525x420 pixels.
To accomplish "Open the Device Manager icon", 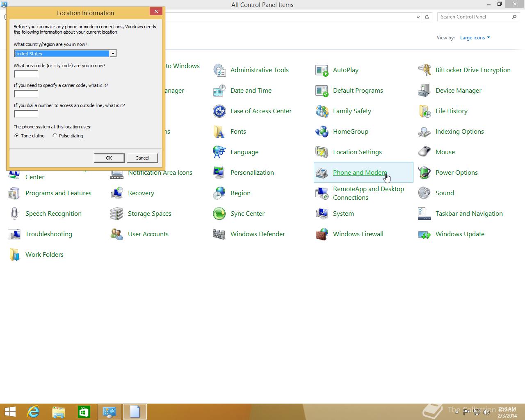I will tap(425, 91).
